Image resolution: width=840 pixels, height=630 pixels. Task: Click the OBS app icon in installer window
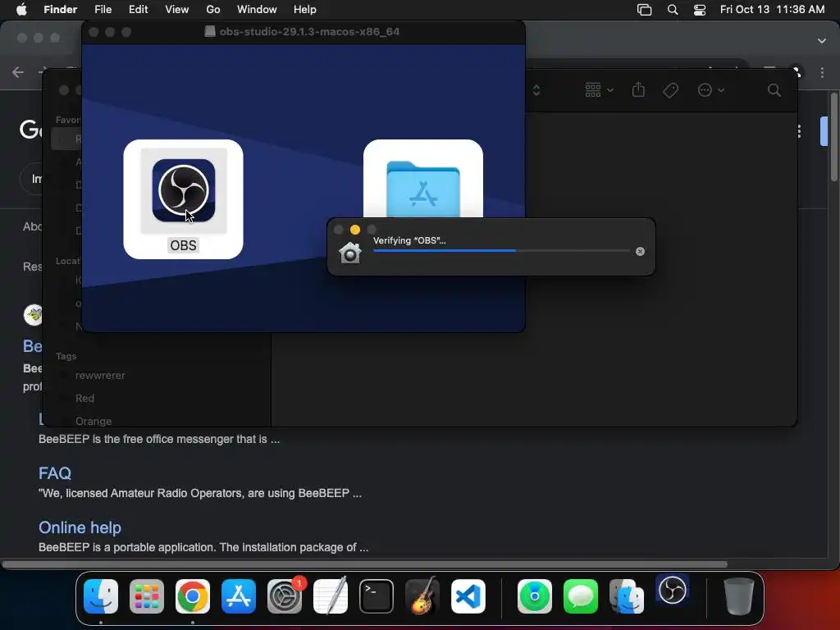183,190
